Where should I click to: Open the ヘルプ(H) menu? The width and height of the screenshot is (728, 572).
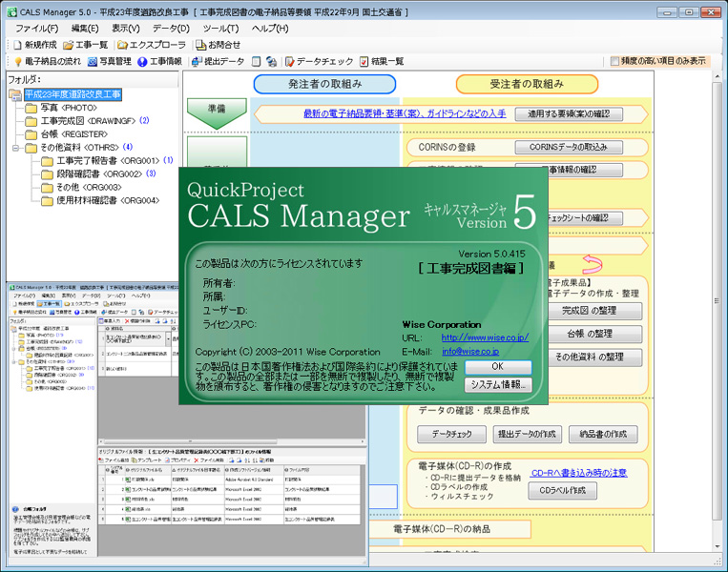point(270,29)
